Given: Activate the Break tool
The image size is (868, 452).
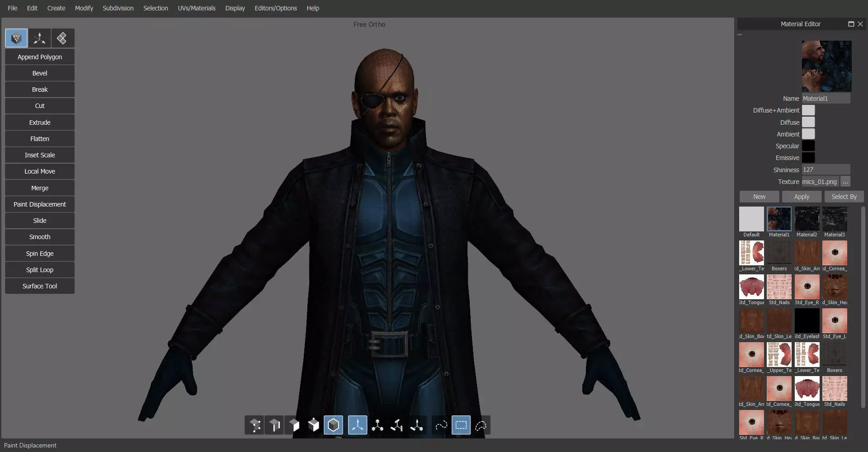Looking at the screenshot, I should pyautogui.click(x=40, y=89).
